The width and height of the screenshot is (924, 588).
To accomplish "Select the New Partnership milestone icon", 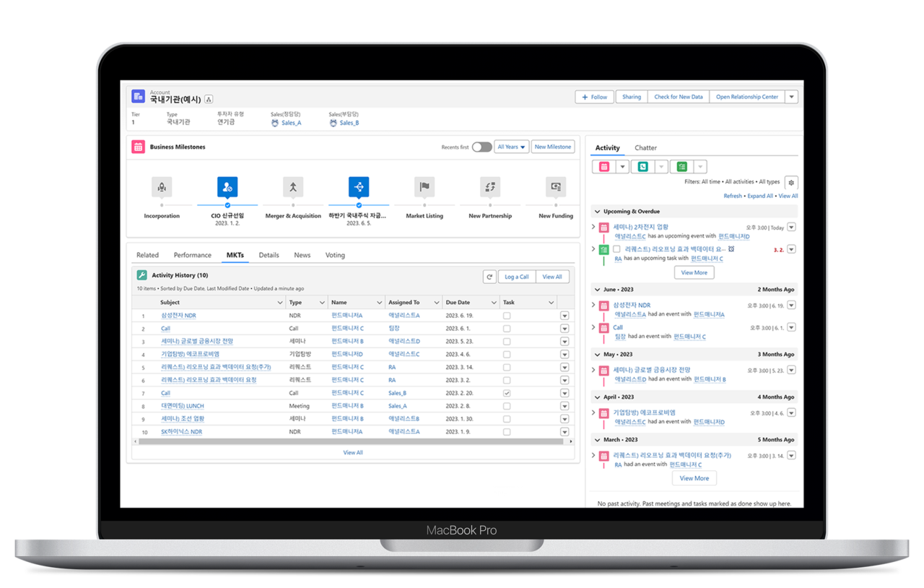I will [490, 187].
